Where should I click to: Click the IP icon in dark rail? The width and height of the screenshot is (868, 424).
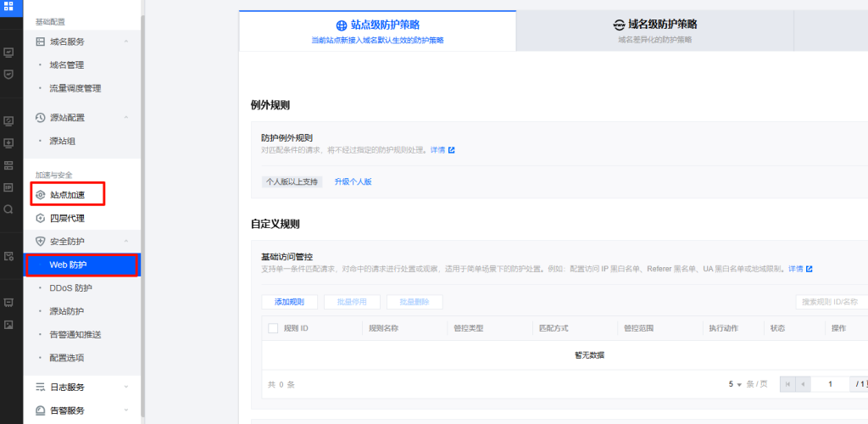tap(8, 187)
